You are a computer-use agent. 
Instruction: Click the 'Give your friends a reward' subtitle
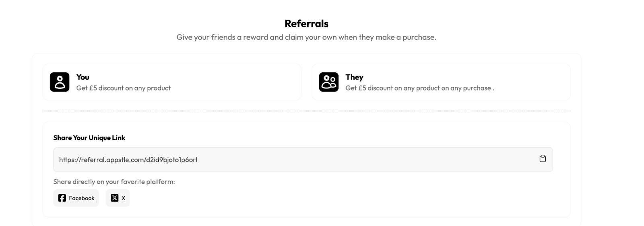click(306, 37)
